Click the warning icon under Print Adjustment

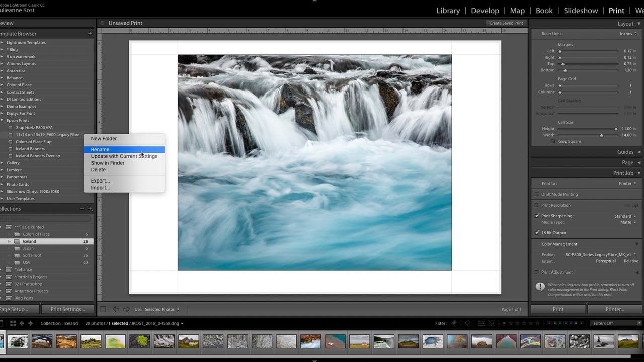[x=540, y=287]
